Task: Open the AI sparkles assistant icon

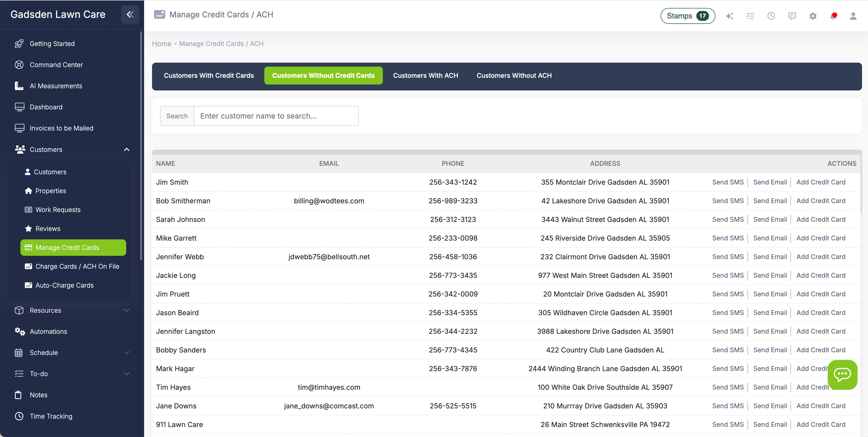Action: tap(730, 15)
